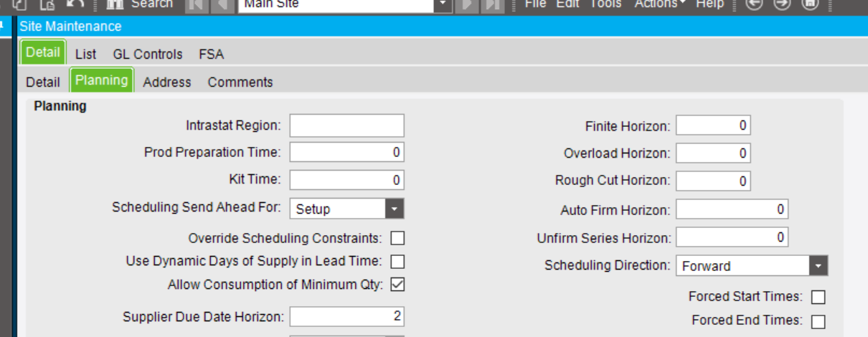Go to the next record arrow

466,4
